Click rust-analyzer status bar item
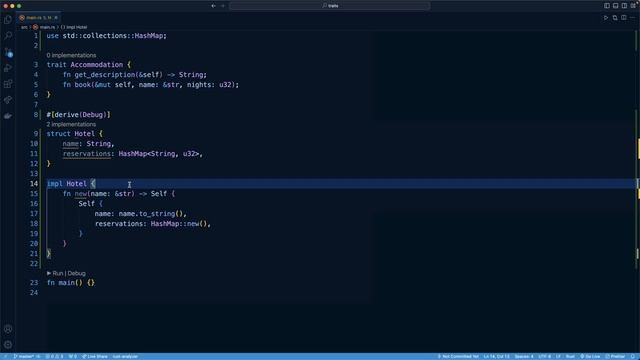This screenshot has width=640, height=360. click(x=125, y=356)
